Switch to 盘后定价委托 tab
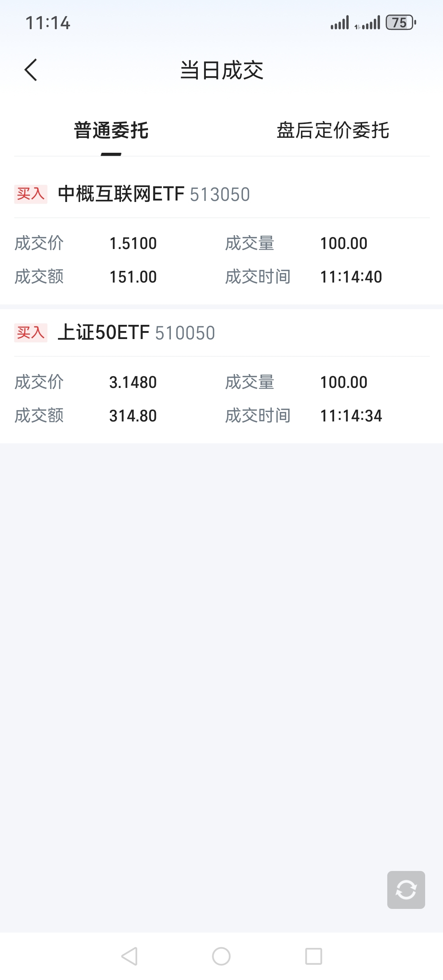The width and height of the screenshot is (443, 980). 333,131
